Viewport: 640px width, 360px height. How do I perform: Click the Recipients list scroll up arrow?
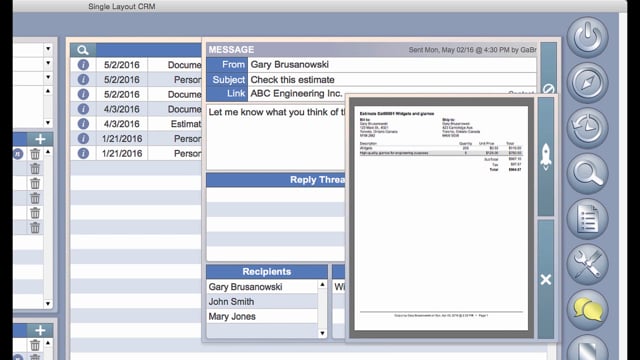tap(322, 284)
